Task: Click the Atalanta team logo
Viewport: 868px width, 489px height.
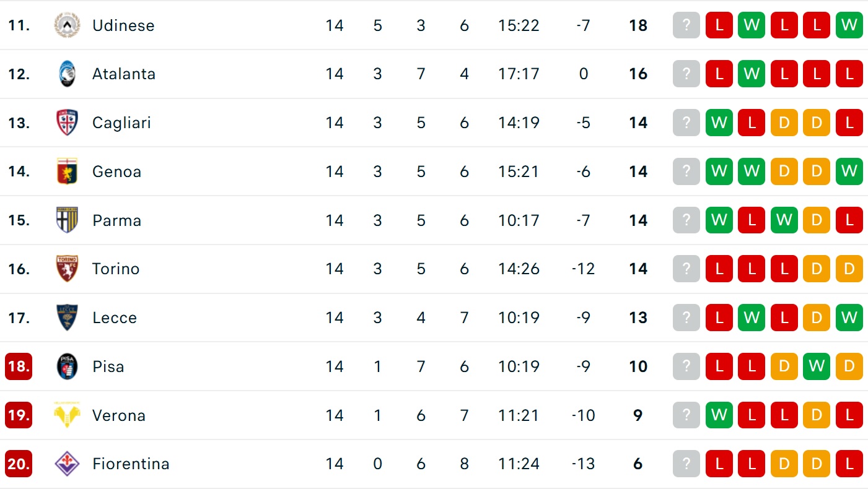Action: [66, 74]
